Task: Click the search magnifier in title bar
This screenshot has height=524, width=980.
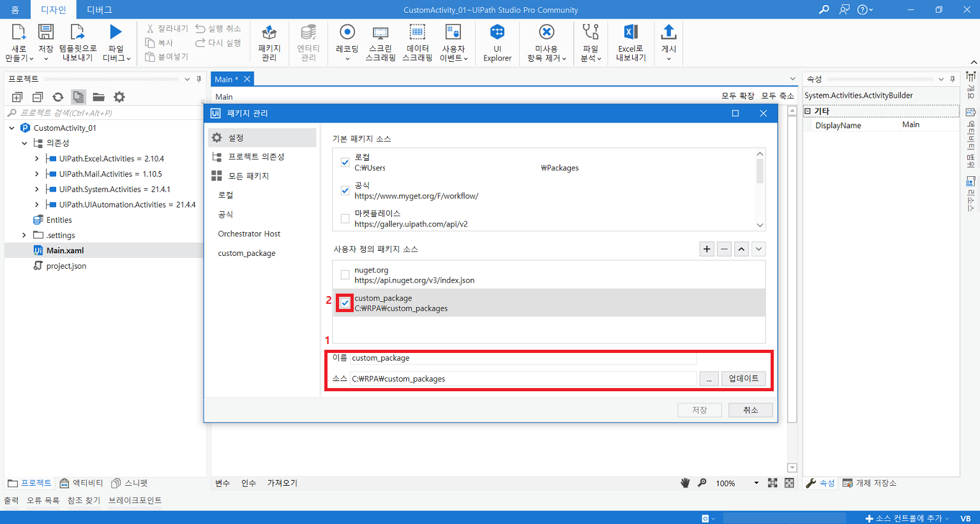Action: pos(824,10)
